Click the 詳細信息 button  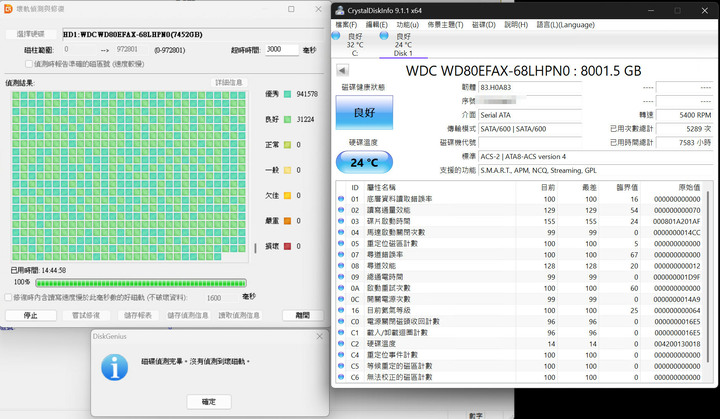pos(229,82)
